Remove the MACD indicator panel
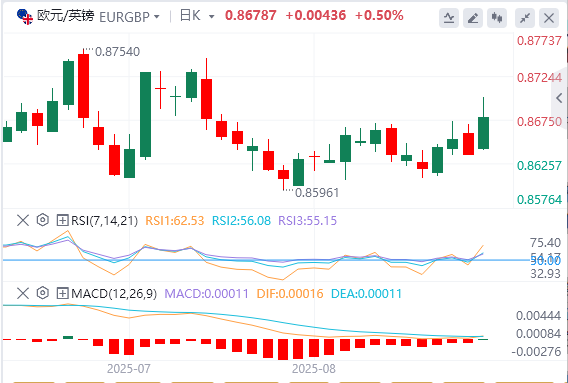The width and height of the screenshot is (568, 383). (x=23, y=293)
